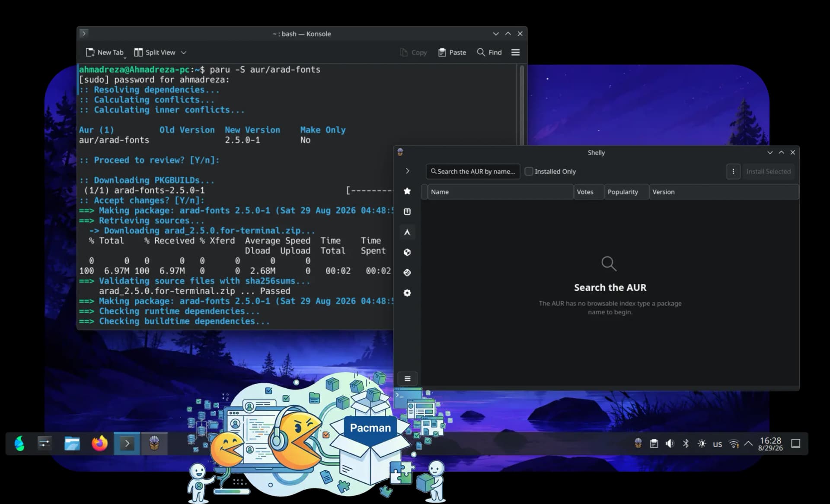Sort by the Version column header
Viewport: 830px width, 504px height.
tap(724, 192)
